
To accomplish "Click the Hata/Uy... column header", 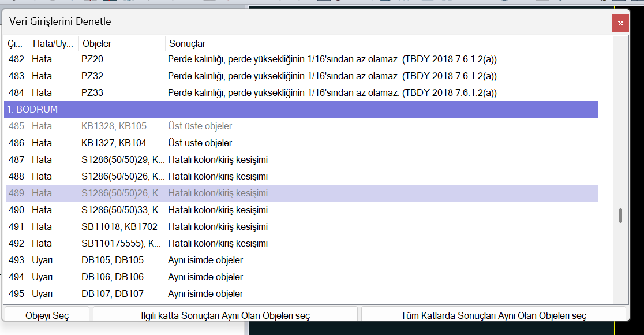I will 53,44.
